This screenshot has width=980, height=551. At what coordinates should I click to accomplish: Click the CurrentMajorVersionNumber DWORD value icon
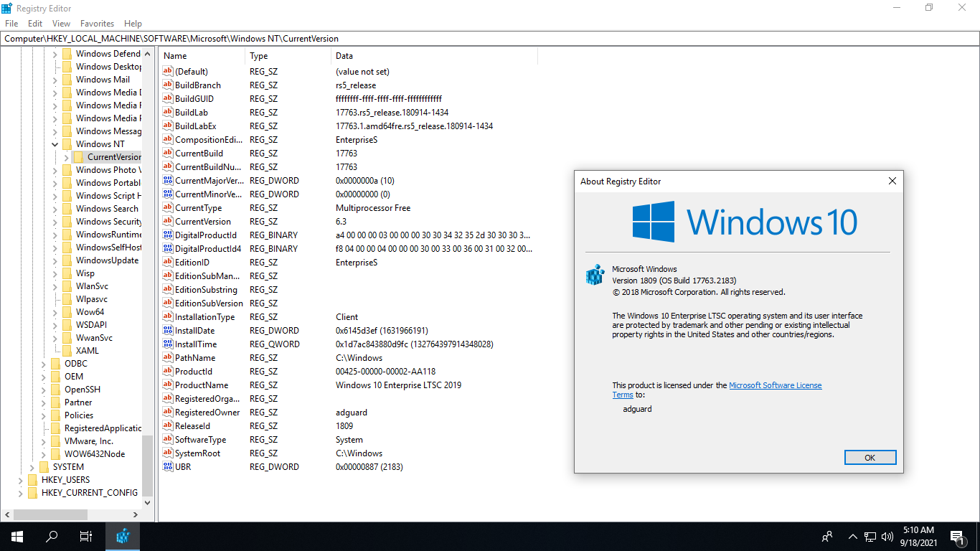click(x=168, y=181)
